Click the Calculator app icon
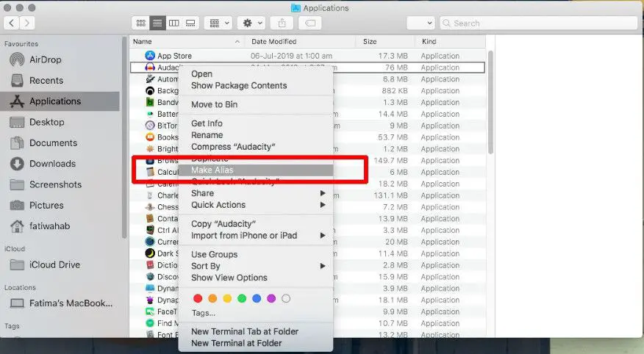This screenshot has height=354, width=644. [150, 172]
